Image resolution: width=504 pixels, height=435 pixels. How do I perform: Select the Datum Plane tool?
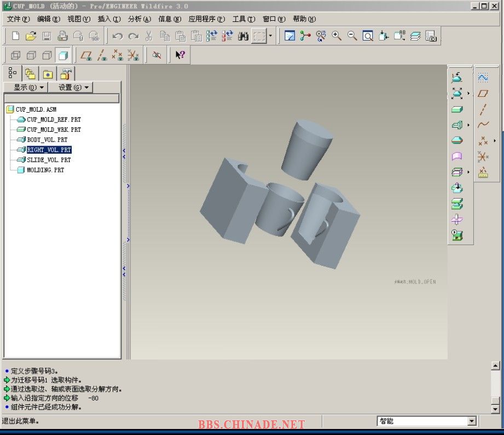[483, 94]
